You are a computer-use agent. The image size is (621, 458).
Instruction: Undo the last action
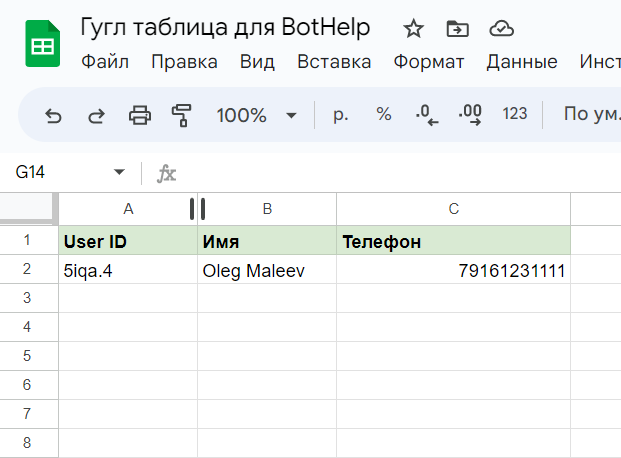(54, 115)
